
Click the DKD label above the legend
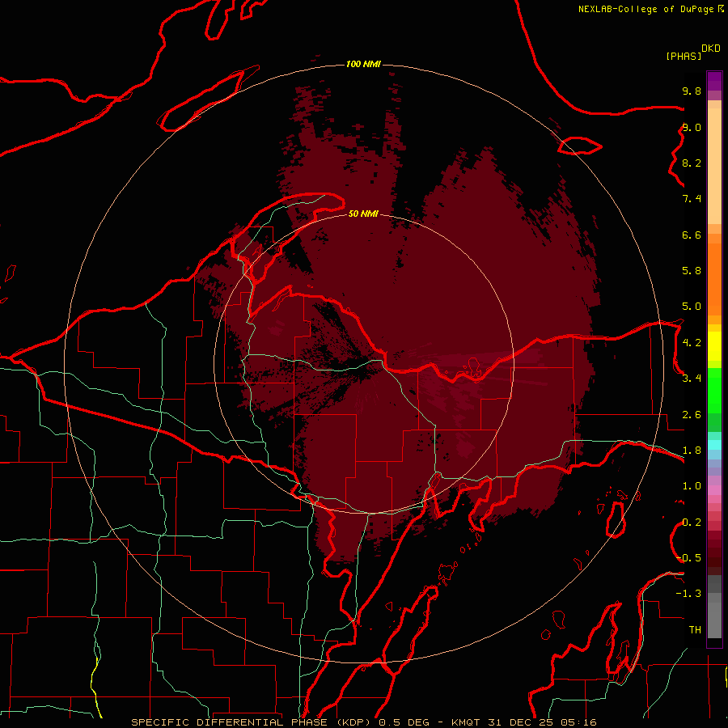click(x=711, y=49)
